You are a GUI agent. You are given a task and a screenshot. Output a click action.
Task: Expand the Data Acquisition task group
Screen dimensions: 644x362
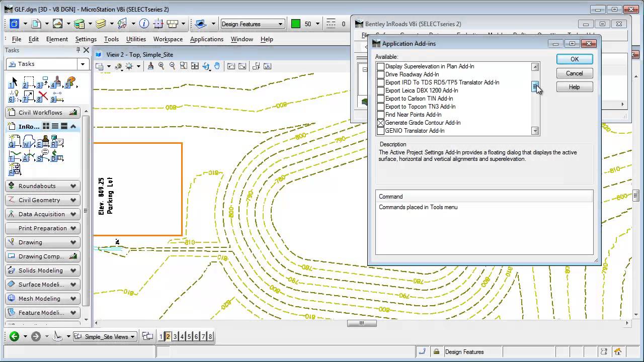tap(73, 214)
